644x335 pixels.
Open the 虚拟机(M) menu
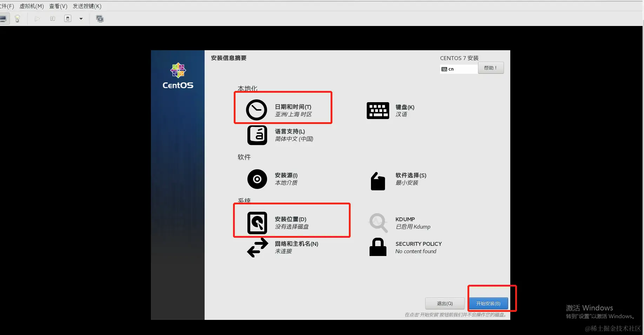click(x=31, y=6)
